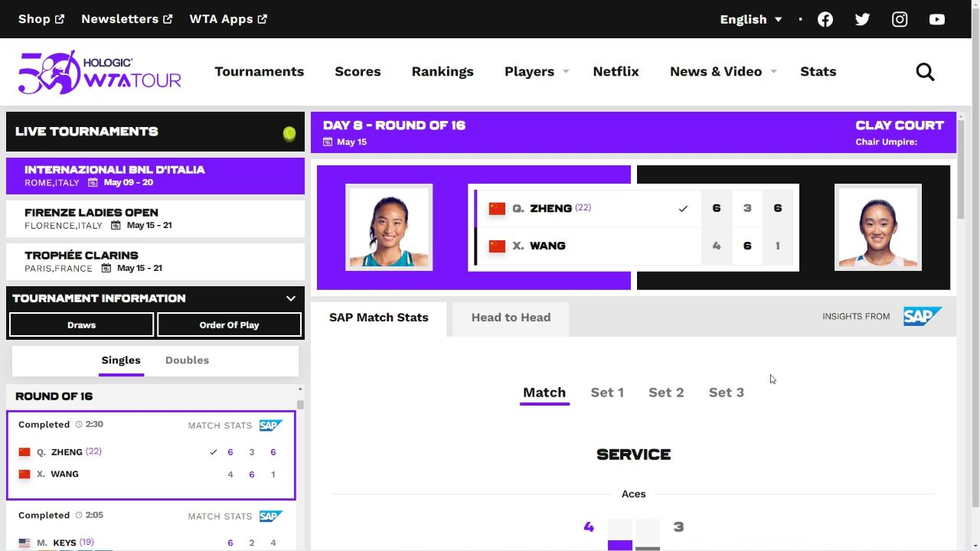The width and height of the screenshot is (980, 551).
Task: Click the tennis ball icon in Live Tournaments
Action: (289, 133)
